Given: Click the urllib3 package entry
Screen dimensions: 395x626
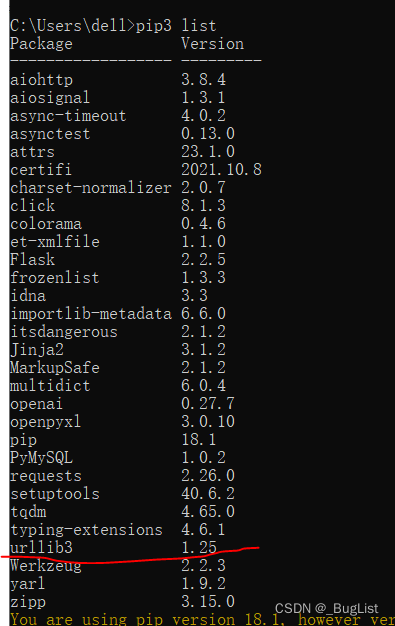Looking at the screenshot, I should click(x=42, y=547).
